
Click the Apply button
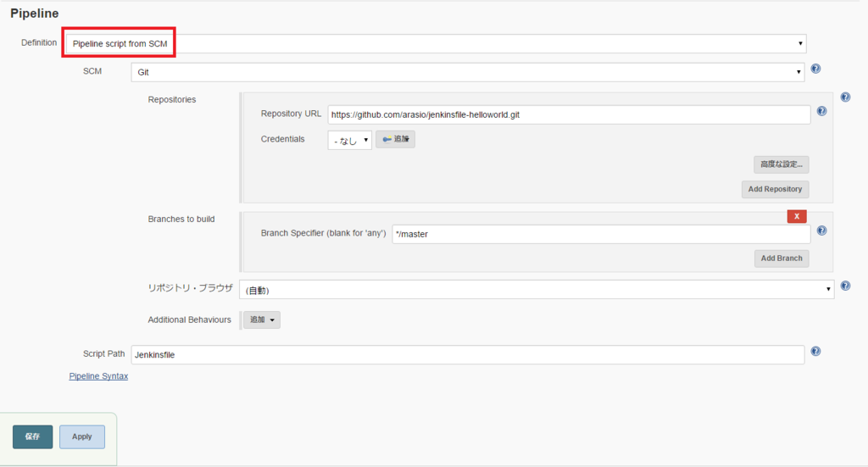pyautogui.click(x=82, y=436)
